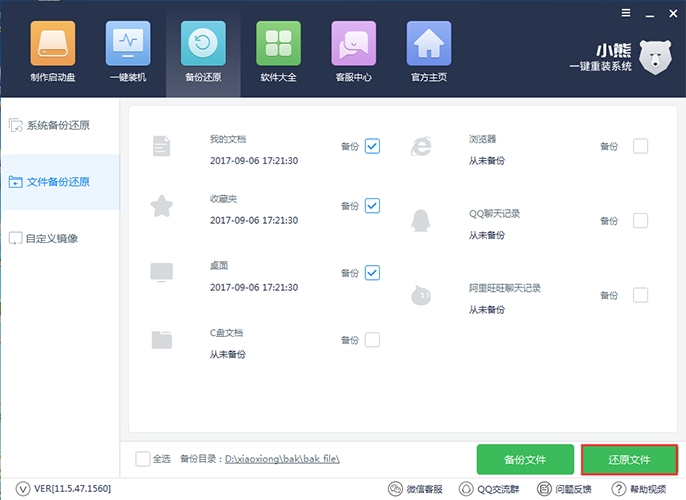The height and width of the screenshot is (500, 686).
Task: Check 浏览器 backup checkbox
Action: coord(640,146)
